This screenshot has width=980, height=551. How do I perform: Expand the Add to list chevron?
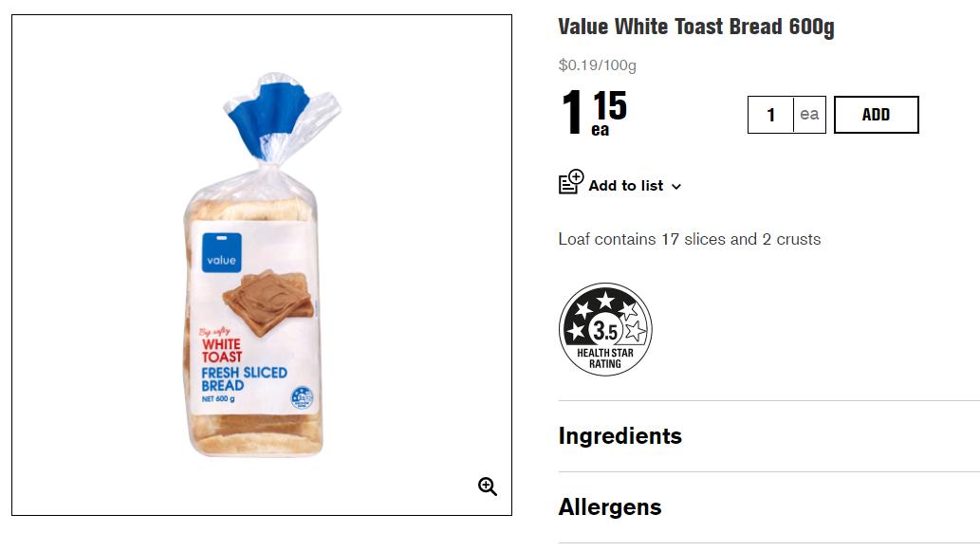pyautogui.click(x=676, y=187)
